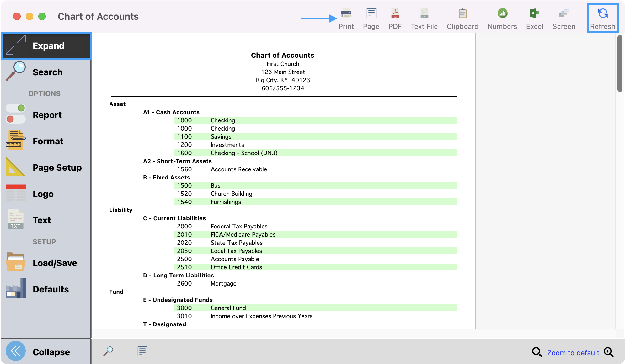Click Zoom to default link
The image size is (625, 364).
coord(573,353)
